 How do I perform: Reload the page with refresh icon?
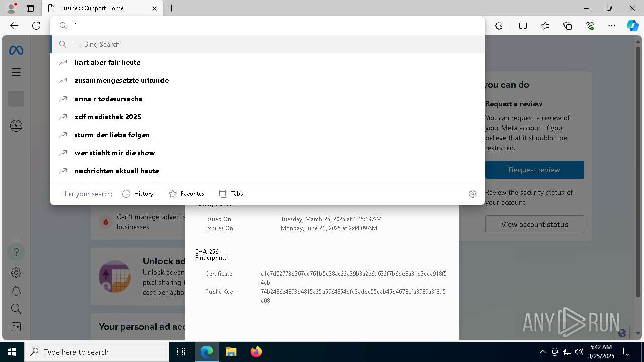pos(36,26)
